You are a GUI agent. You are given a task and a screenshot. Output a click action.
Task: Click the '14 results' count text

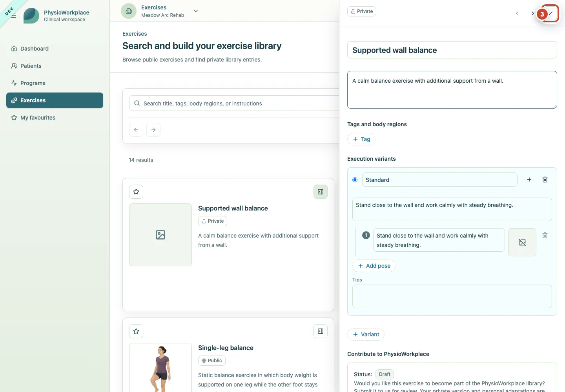[x=141, y=160]
